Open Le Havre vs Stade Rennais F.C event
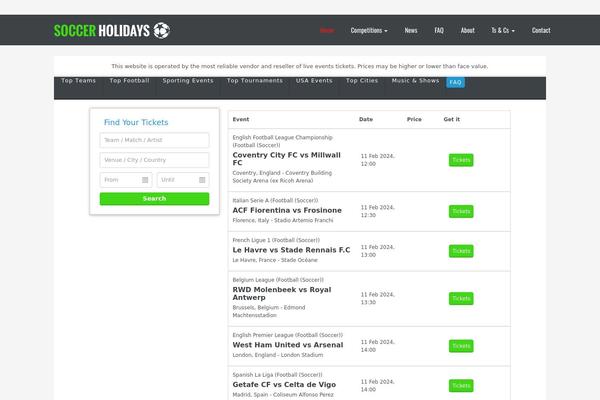Image resolution: width=600 pixels, height=400 pixels. [x=291, y=250]
